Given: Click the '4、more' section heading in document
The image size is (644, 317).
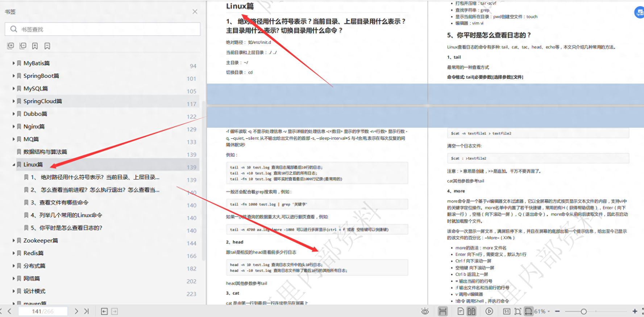Looking at the screenshot, I should pyautogui.click(x=456, y=191).
